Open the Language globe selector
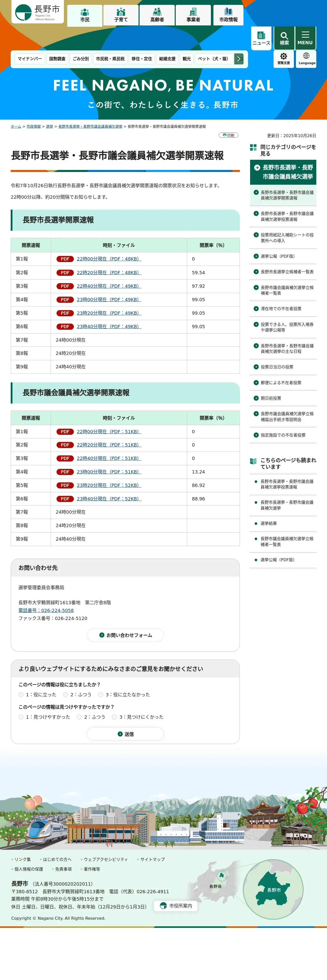This screenshot has width=327, height=980. click(306, 59)
